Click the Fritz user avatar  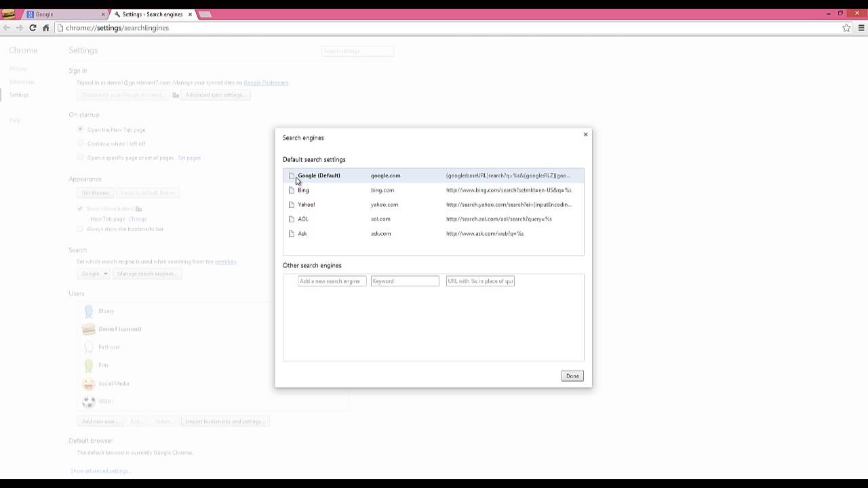88,365
